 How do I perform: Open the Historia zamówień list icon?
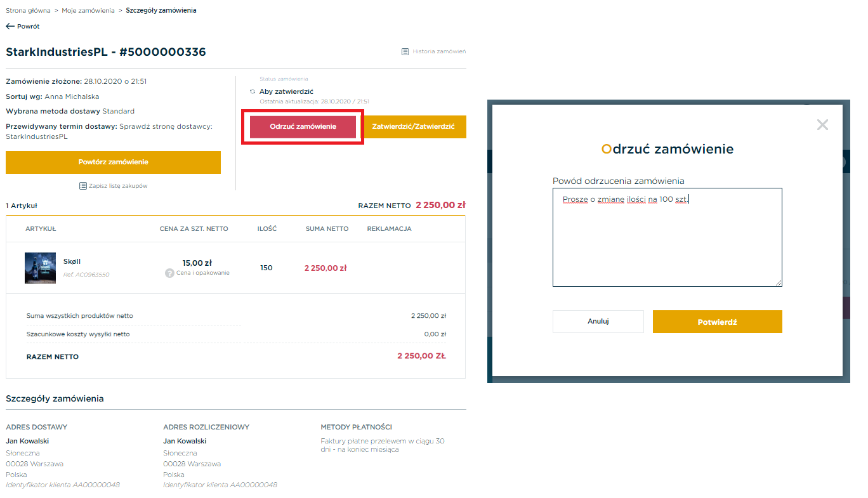(x=405, y=51)
